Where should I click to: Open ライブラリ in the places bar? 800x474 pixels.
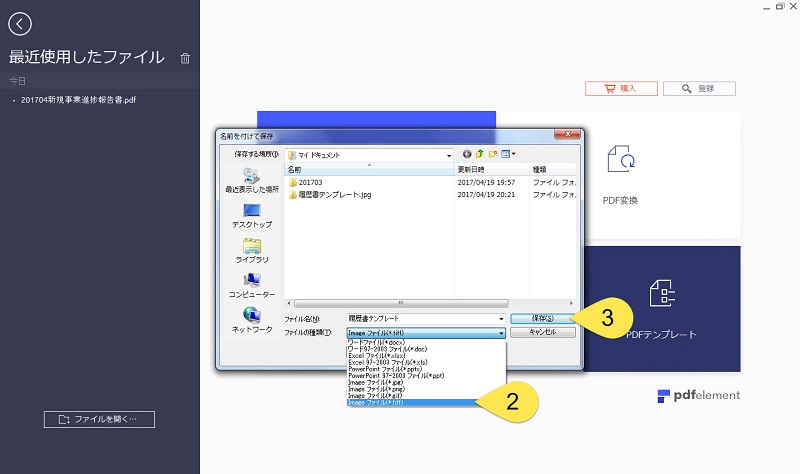251,250
